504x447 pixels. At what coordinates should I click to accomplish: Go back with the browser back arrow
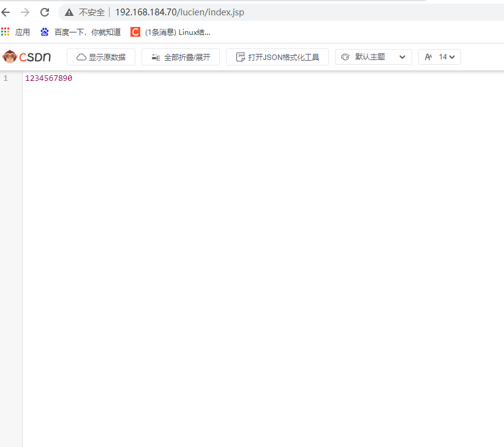pos(6,12)
